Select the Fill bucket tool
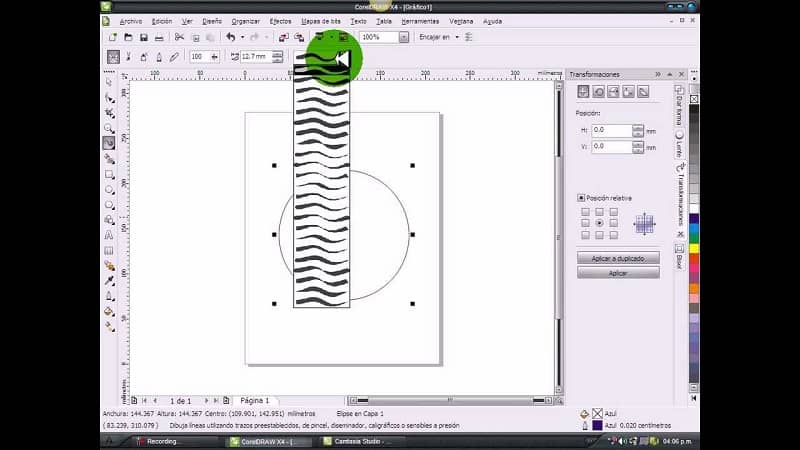 click(109, 312)
